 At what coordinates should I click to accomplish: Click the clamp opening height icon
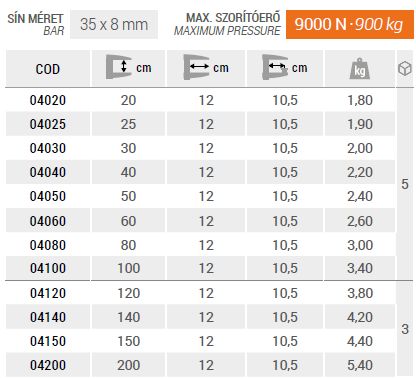(x=119, y=67)
